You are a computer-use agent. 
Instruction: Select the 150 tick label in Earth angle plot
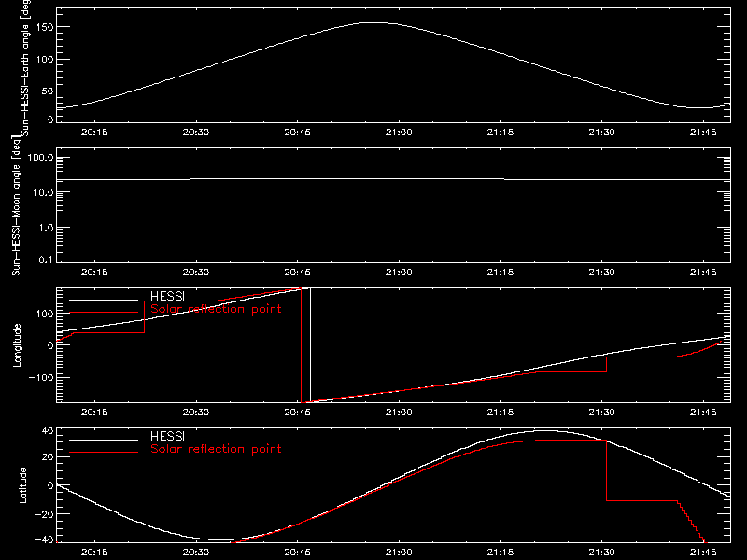click(47, 27)
